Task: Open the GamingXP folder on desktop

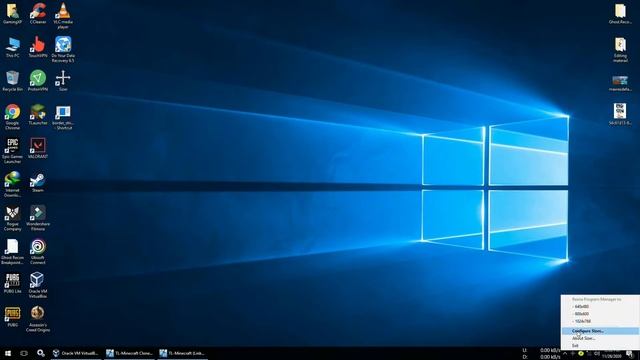Action: (x=12, y=13)
